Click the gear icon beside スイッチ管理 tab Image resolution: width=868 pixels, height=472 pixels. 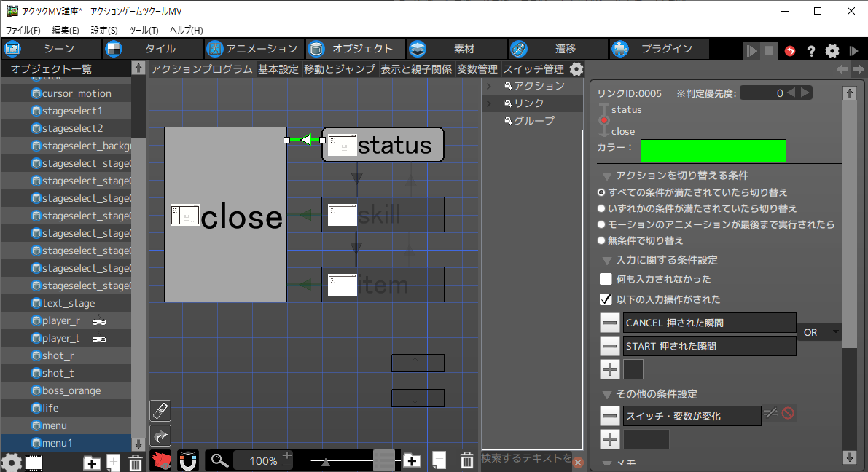click(x=576, y=69)
